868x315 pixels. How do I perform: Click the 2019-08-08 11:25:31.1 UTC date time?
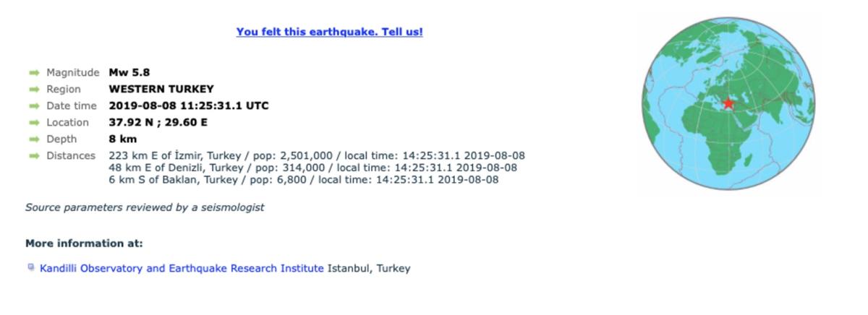(189, 105)
